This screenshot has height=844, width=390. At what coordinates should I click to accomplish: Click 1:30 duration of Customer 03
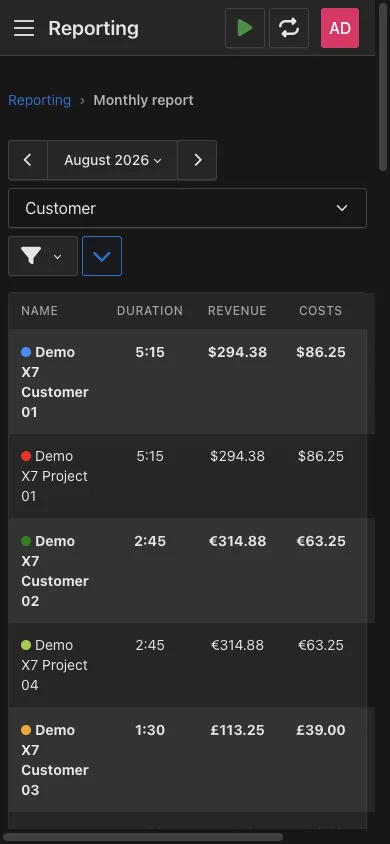point(150,730)
